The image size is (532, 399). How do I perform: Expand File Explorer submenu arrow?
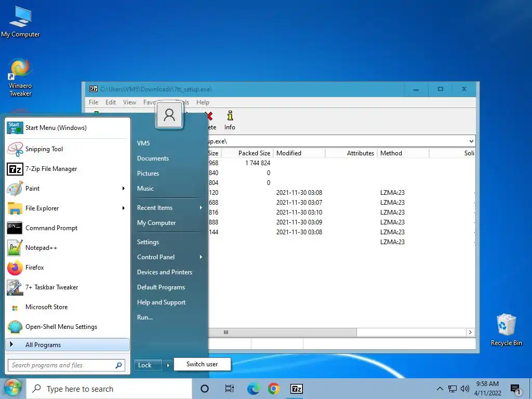[x=124, y=208]
